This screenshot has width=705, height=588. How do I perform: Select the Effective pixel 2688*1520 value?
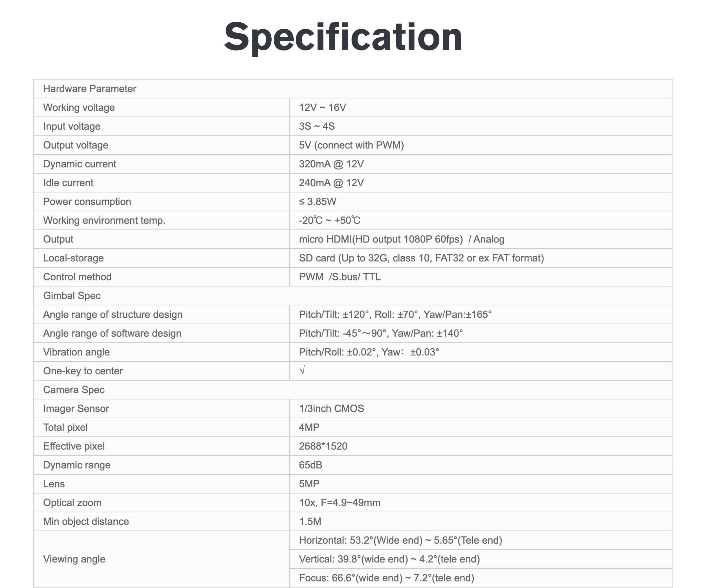pyautogui.click(x=323, y=446)
